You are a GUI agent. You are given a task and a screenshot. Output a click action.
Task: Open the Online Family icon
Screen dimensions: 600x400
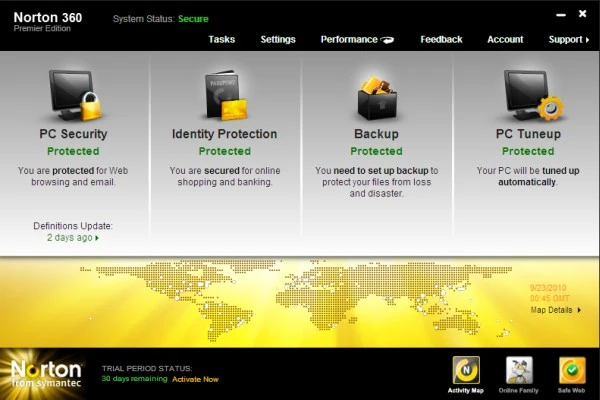click(519, 372)
